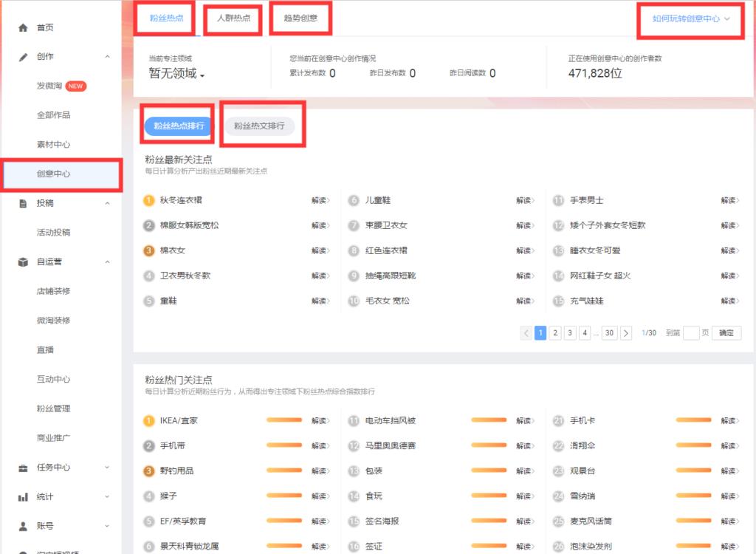The image size is (756, 554).
Task: Collapse the 投稿 menu section
Action: pyautogui.click(x=107, y=203)
